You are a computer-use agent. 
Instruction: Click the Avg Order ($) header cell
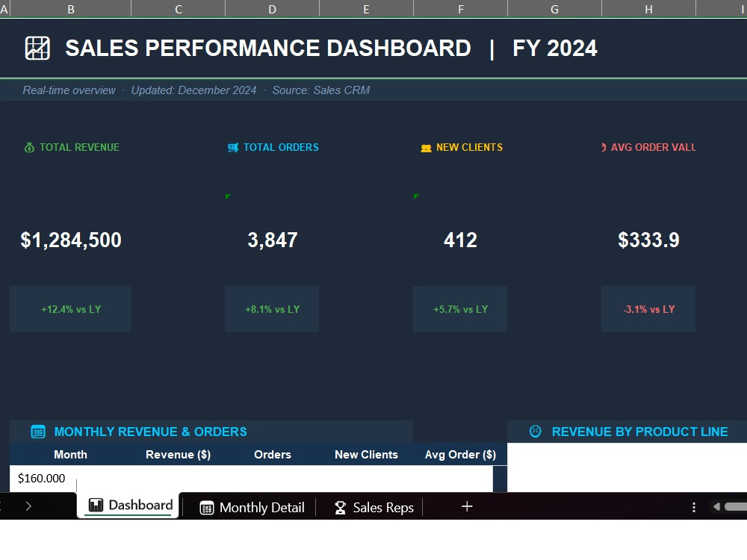(x=460, y=455)
